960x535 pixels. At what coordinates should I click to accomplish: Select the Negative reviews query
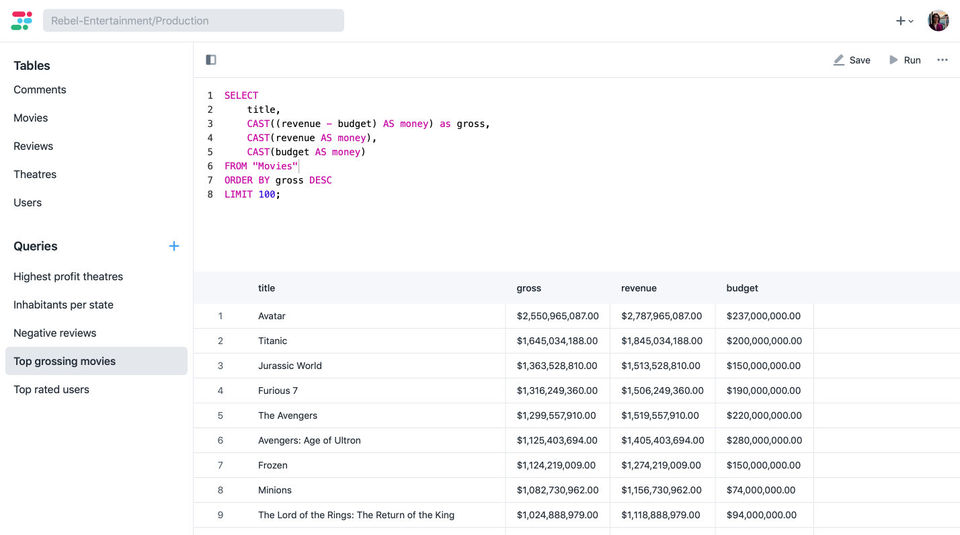pyautogui.click(x=55, y=333)
